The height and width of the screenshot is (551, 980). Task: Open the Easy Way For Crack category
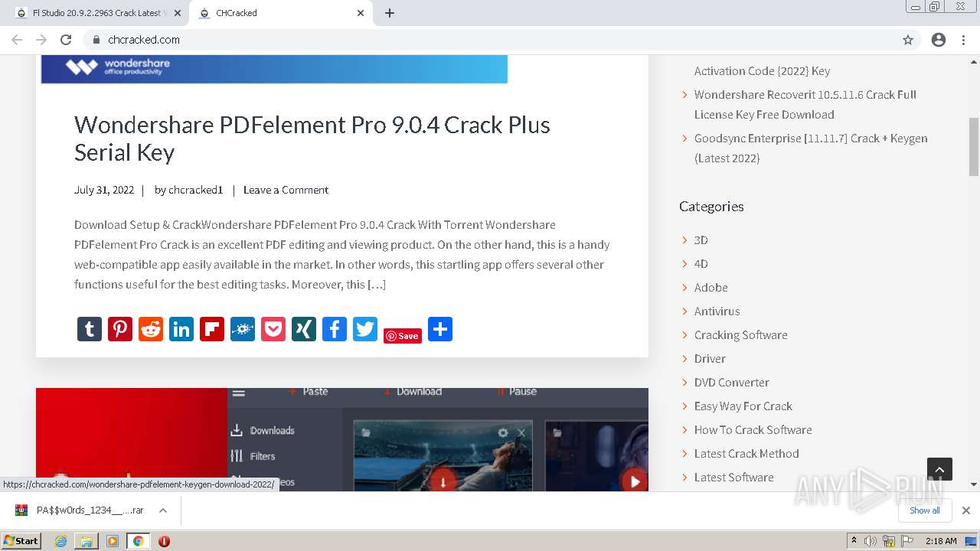[743, 406]
